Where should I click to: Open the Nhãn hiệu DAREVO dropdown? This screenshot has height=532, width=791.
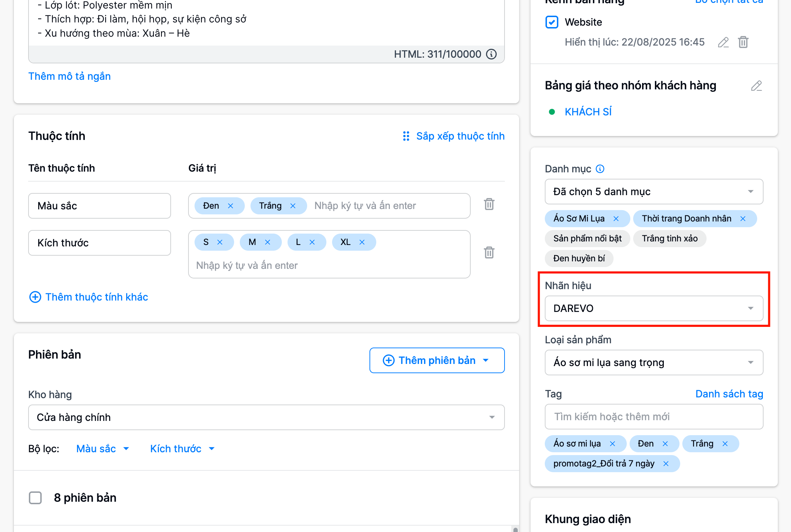(x=653, y=308)
